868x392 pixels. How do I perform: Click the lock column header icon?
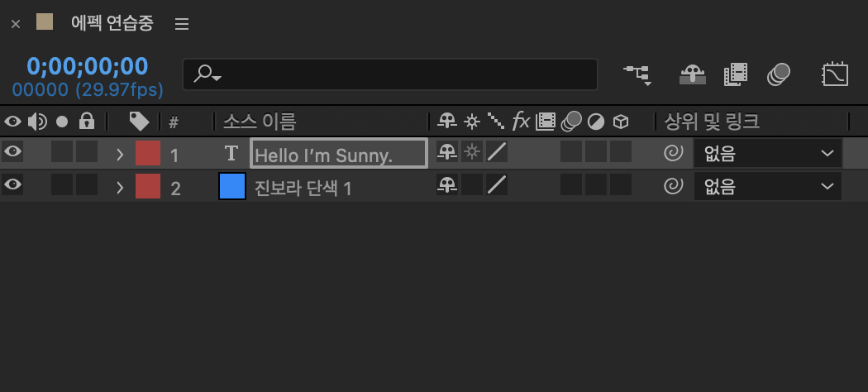[87, 121]
